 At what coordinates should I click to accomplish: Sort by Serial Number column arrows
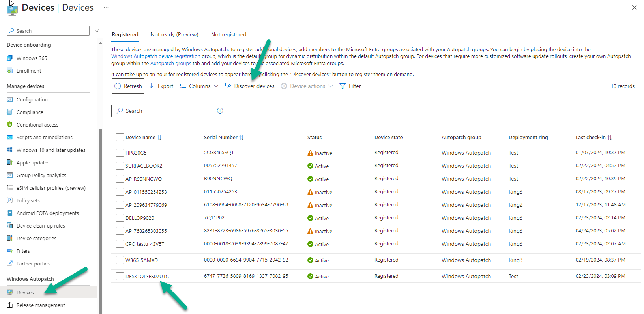(x=241, y=138)
